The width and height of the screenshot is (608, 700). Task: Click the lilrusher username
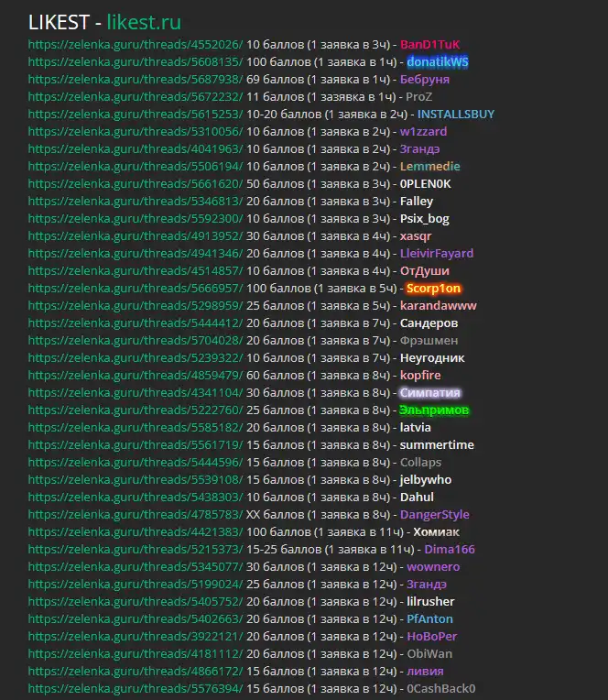click(x=430, y=602)
